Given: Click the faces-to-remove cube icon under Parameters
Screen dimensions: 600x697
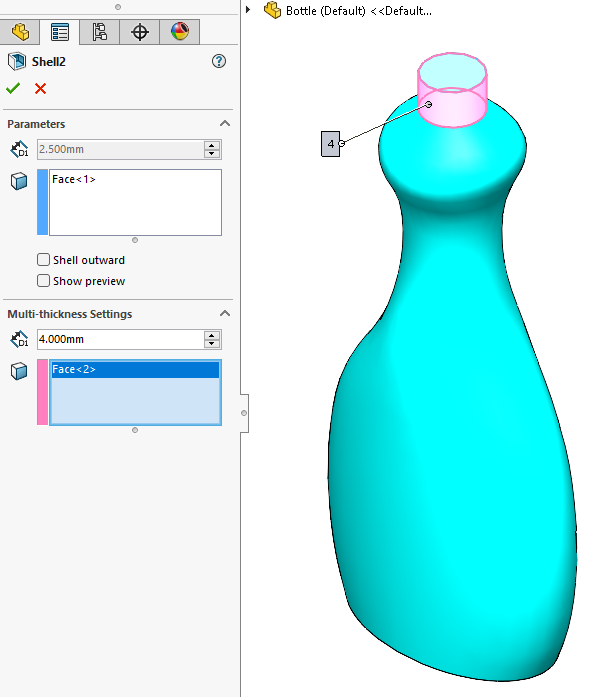Looking at the screenshot, I should pyautogui.click(x=18, y=181).
